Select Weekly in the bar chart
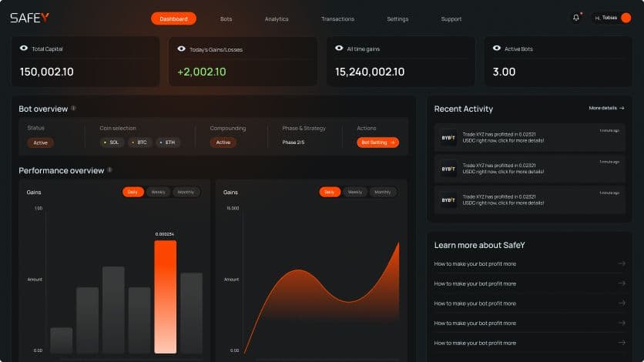This screenshot has width=644, height=362. (x=158, y=192)
